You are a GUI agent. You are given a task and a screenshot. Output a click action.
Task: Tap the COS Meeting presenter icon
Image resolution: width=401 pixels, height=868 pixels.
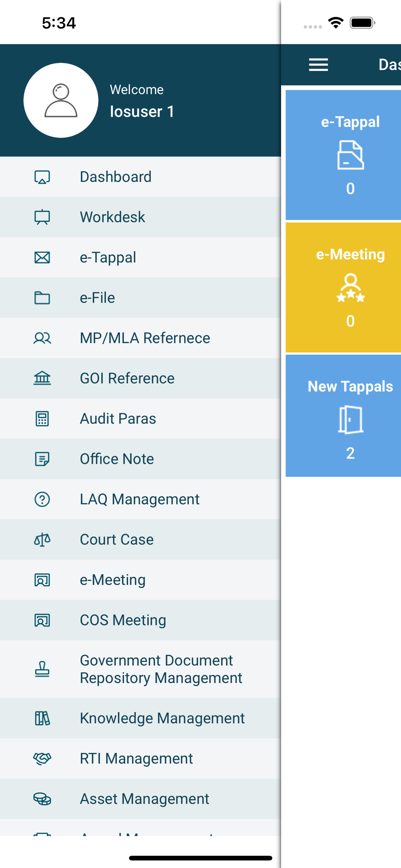tap(42, 620)
